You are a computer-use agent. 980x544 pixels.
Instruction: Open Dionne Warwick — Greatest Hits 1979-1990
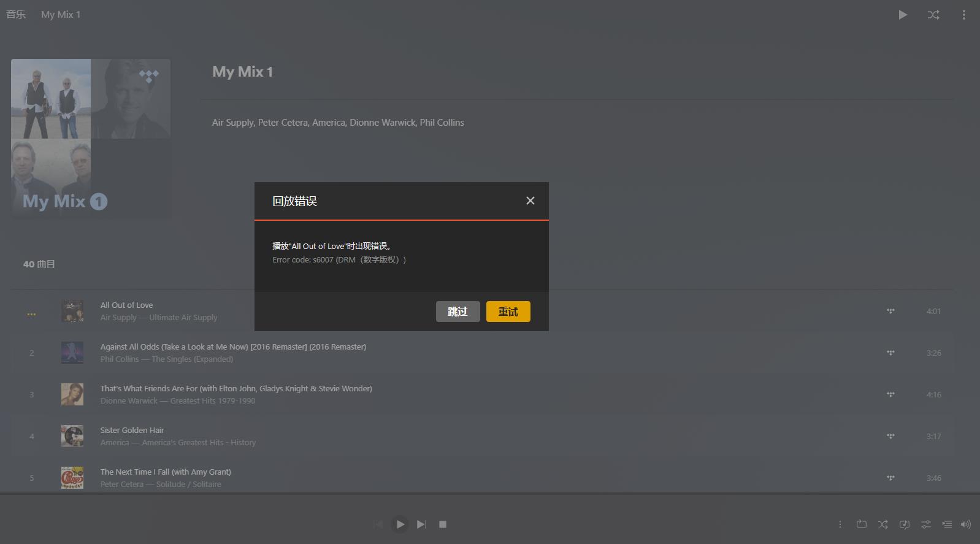pyautogui.click(x=178, y=400)
